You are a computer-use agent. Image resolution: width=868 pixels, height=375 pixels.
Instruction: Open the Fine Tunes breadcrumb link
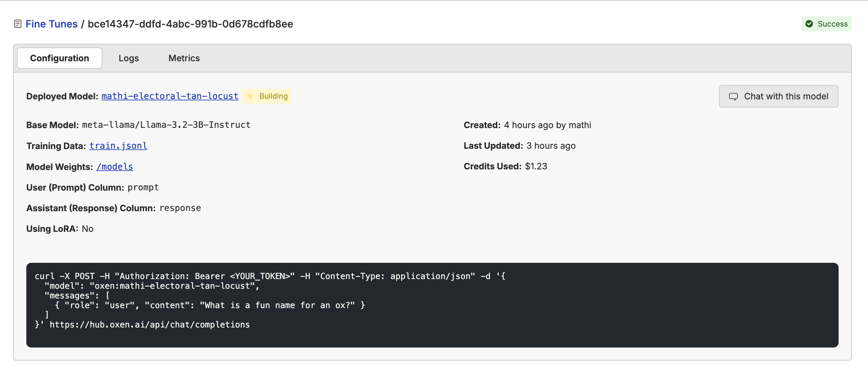(52, 24)
